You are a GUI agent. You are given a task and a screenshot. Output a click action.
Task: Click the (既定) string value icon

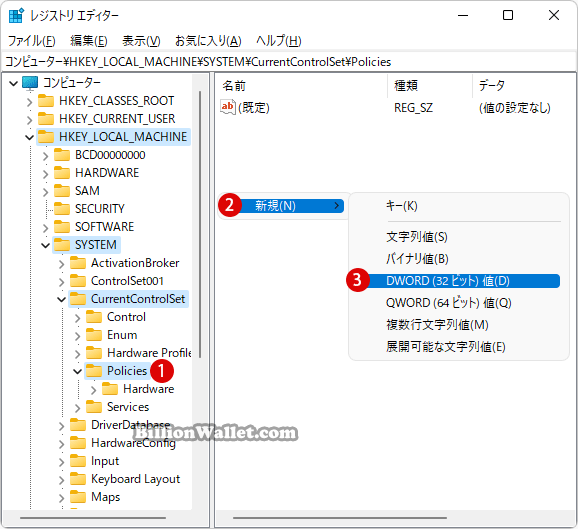tap(227, 107)
